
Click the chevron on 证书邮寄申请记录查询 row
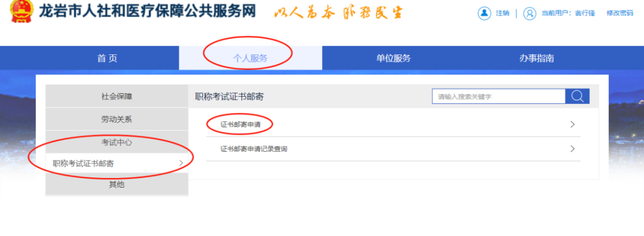[572, 149]
